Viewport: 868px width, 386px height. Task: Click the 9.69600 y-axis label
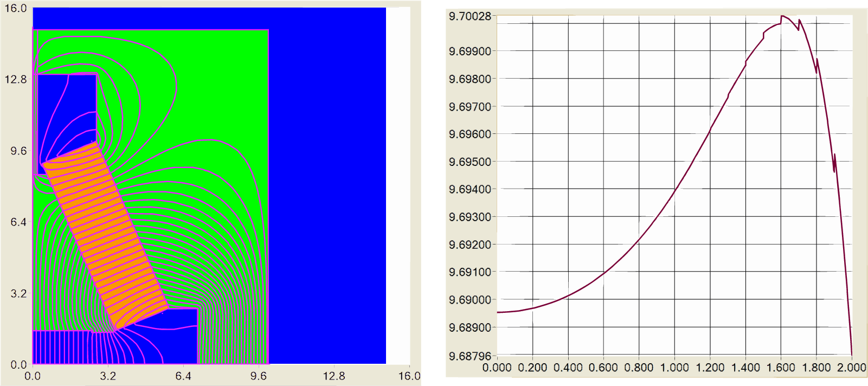[x=470, y=134]
